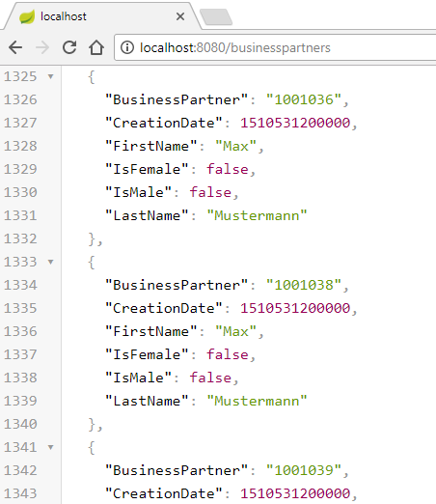Collapse the JSON object at line 1333
The image size is (436, 504).
coord(50,262)
